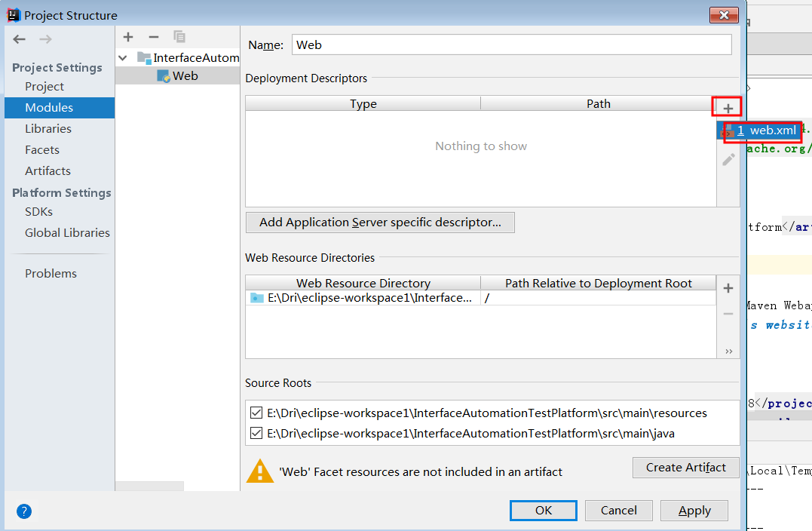Click the InterfaceAutom module folder icon
The height and width of the screenshot is (531, 812).
pyautogui.click(x=143, y=57)
